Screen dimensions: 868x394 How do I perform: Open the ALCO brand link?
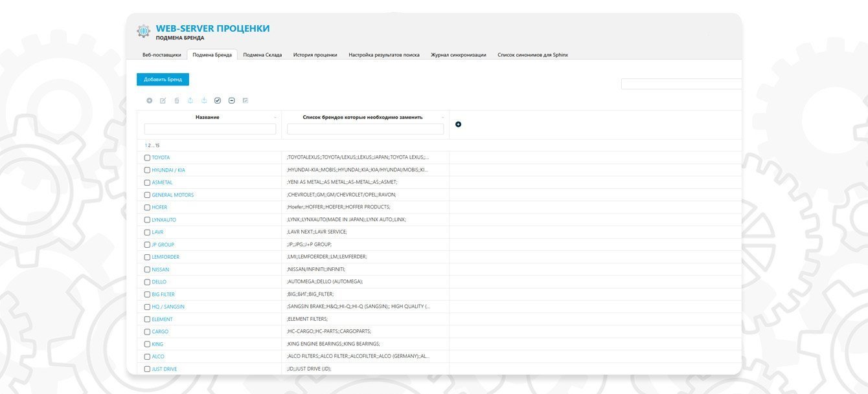[x=158, y=356]
